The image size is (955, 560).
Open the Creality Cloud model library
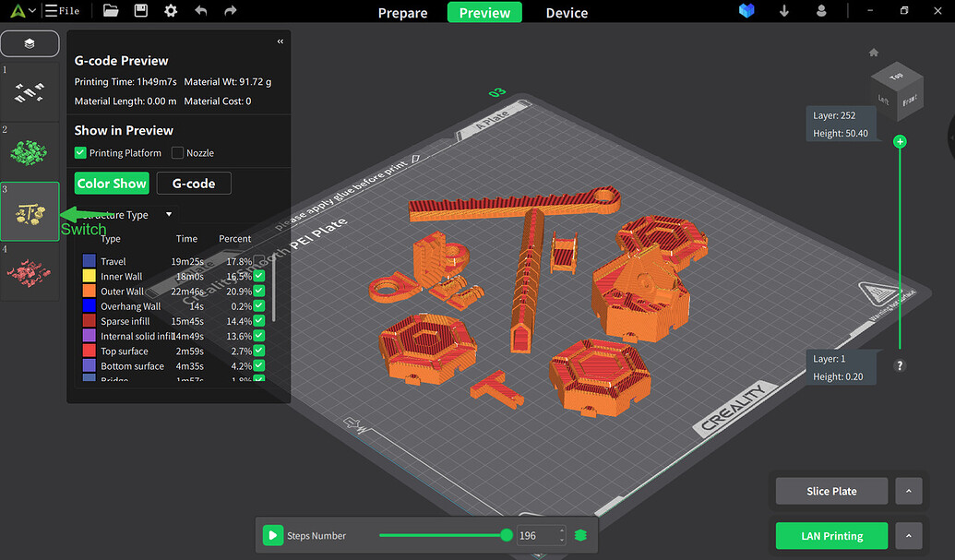pyautogui.click(x=746, y=11)
